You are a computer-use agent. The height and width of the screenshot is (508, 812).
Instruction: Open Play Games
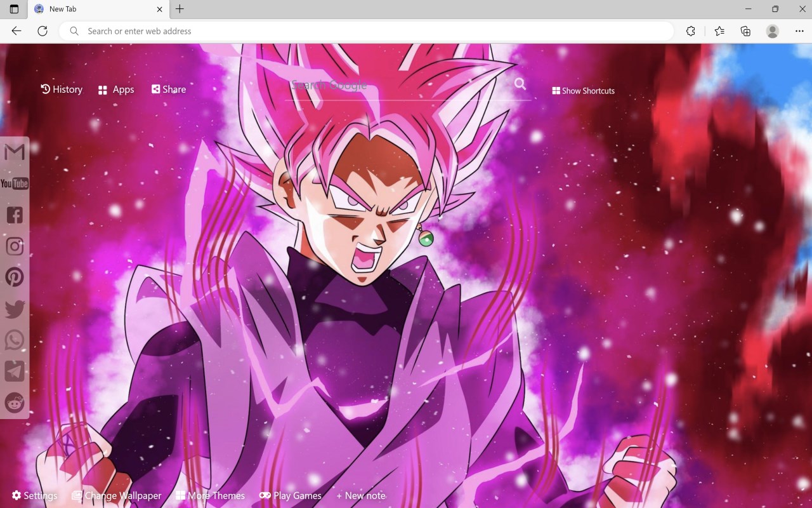[x=291, y=495]
